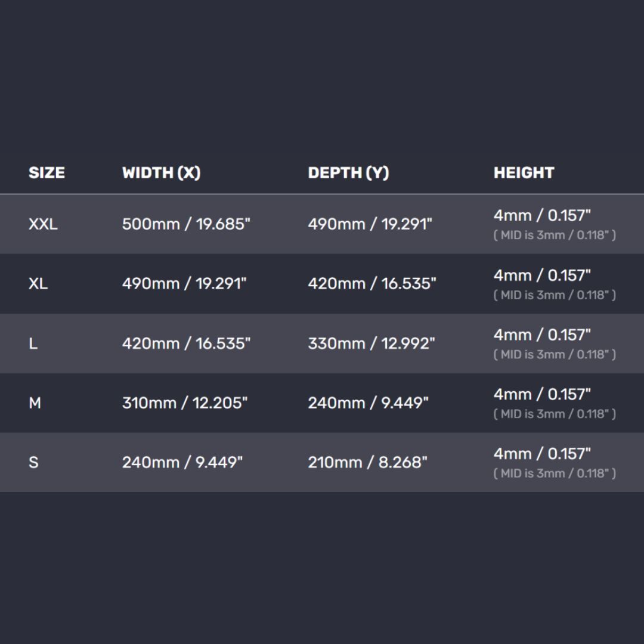Click the WIDTH (X) column header
The image size is (644, 644).
[161, 173]
